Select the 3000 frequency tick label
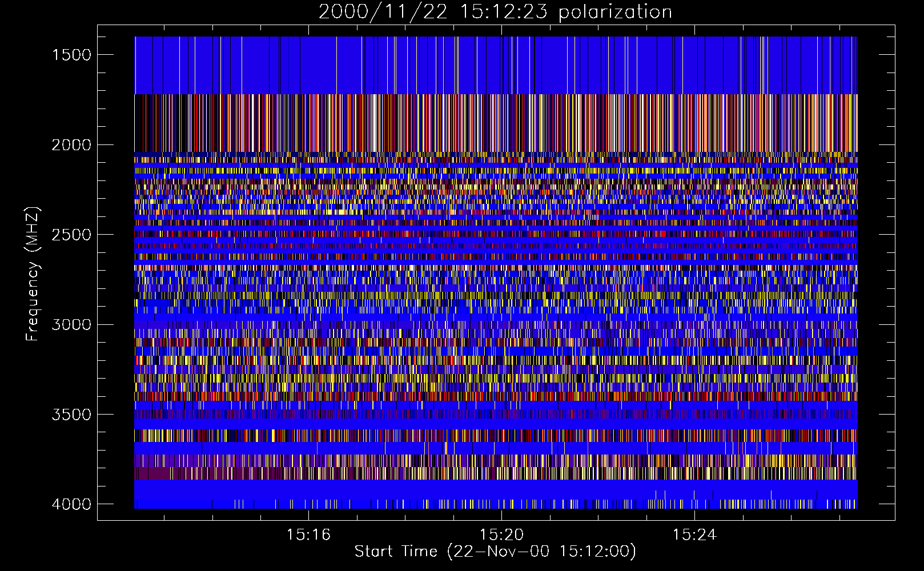The height and width of the screenshot is (571, 924). [x=71, y=324]
